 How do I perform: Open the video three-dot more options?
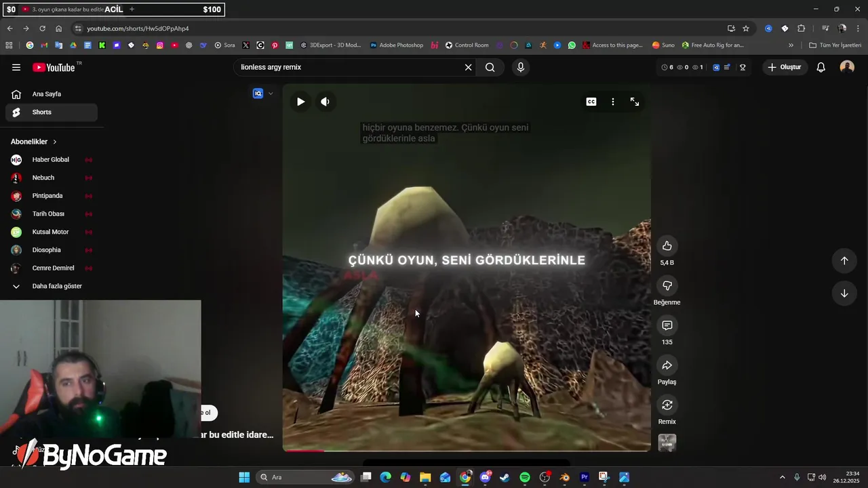pos(613,102)
